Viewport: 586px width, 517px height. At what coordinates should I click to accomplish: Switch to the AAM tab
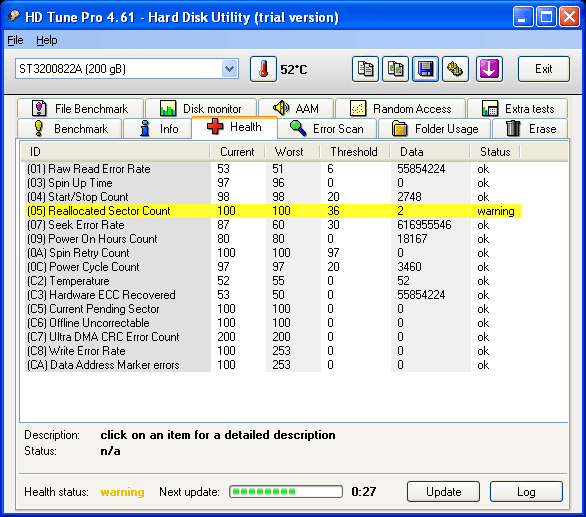click(296, 109)
